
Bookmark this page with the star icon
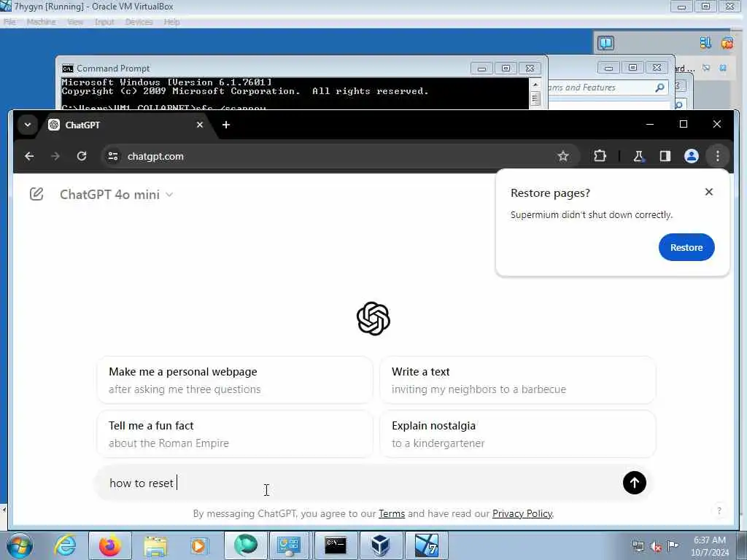[563, 156]
